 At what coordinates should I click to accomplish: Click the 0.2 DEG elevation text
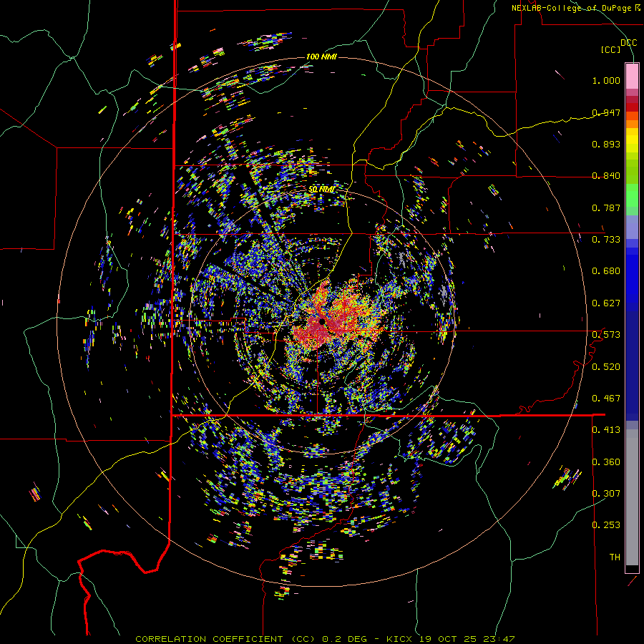344,639
